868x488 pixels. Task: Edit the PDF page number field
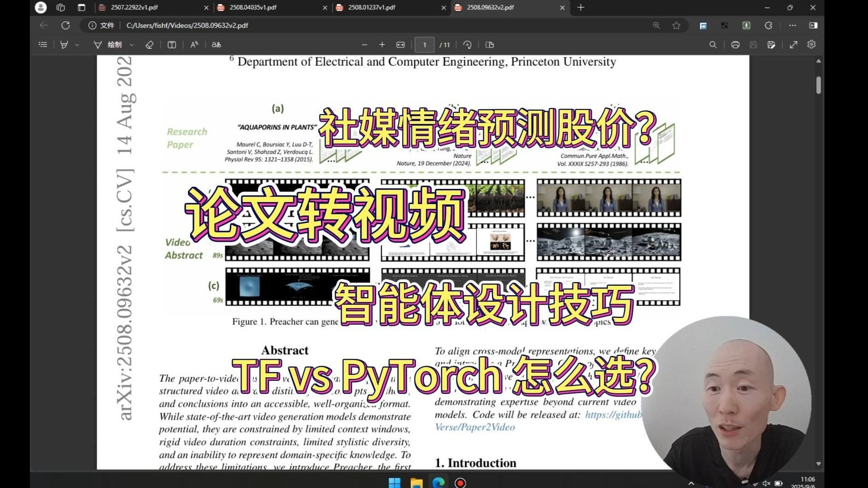pyautogui.click(x=424, y=45)
